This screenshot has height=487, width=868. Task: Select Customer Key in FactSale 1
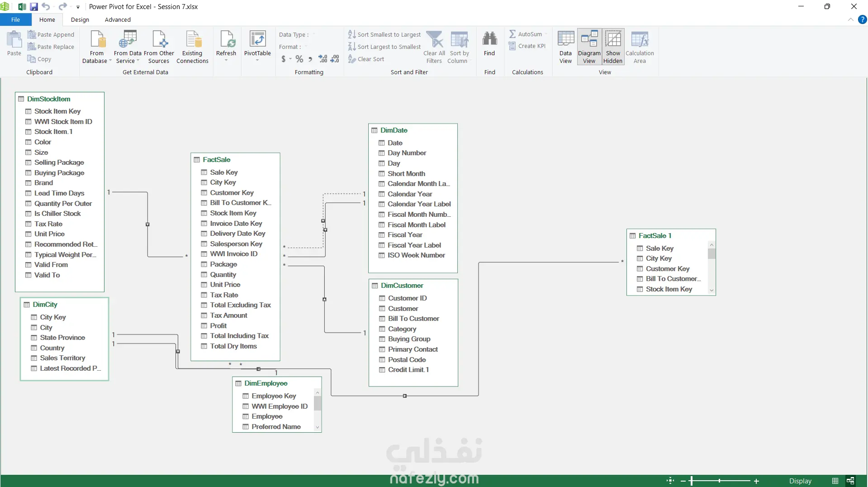click(668, 268)
